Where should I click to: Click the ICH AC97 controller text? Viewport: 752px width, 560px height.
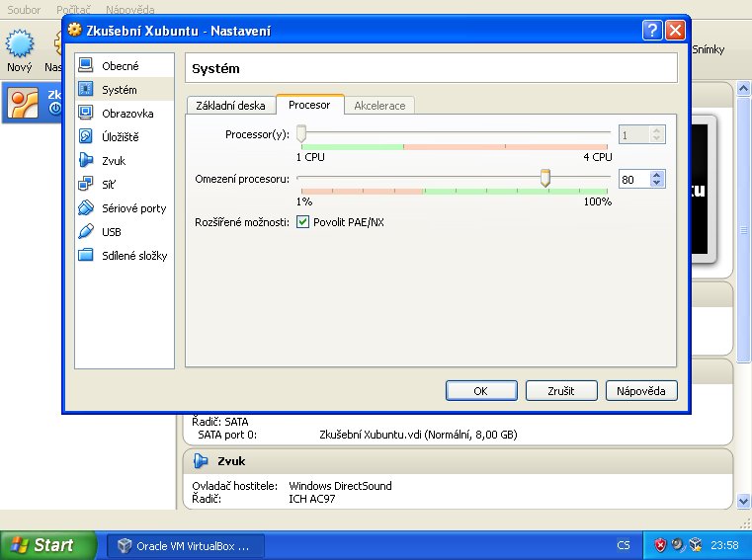click(311, 499)
